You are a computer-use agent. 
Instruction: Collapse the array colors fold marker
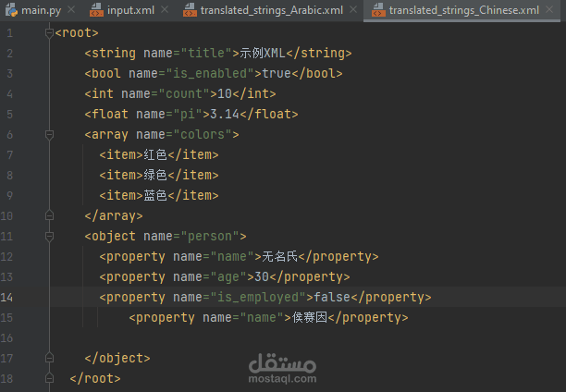click(49, 135)
